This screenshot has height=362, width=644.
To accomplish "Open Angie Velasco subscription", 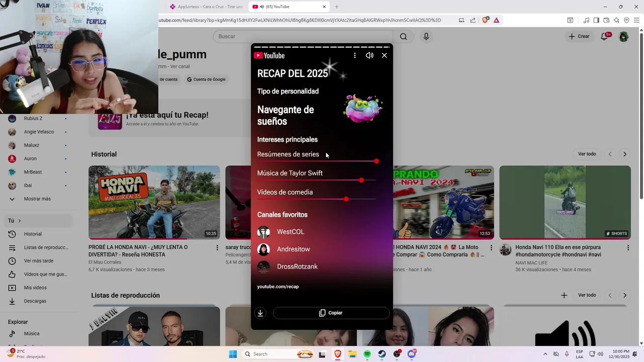I will click(x=38, y=132).
